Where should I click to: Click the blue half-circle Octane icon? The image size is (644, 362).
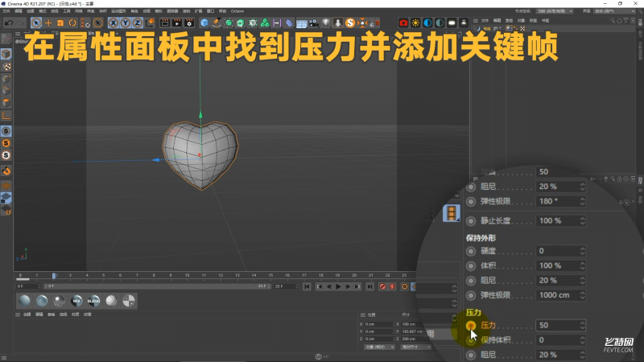tap(427, 23)
